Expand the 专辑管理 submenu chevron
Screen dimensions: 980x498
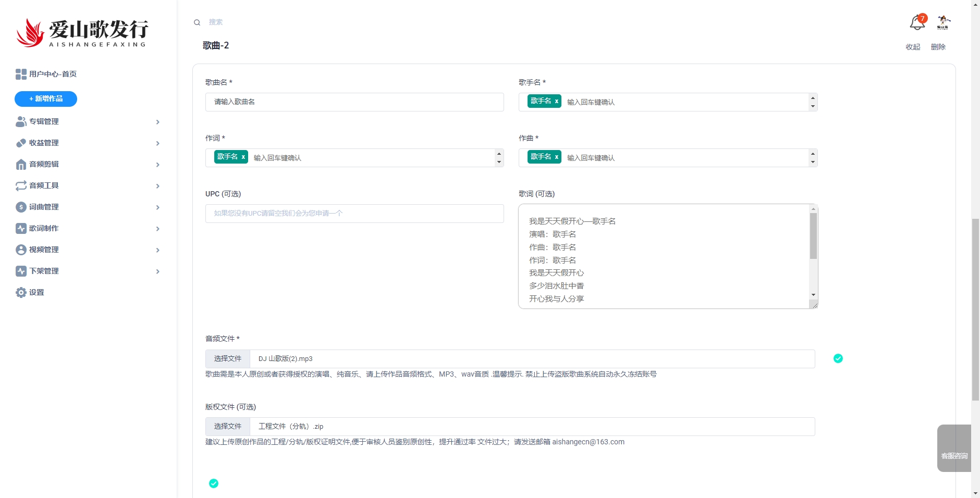pyautogui.click(x=157, y=122)
